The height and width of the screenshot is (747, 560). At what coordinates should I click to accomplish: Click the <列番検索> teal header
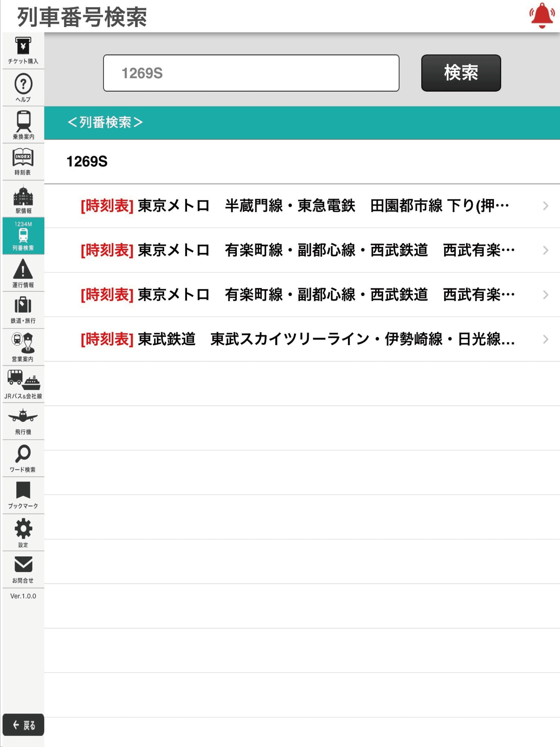(302, 123)
